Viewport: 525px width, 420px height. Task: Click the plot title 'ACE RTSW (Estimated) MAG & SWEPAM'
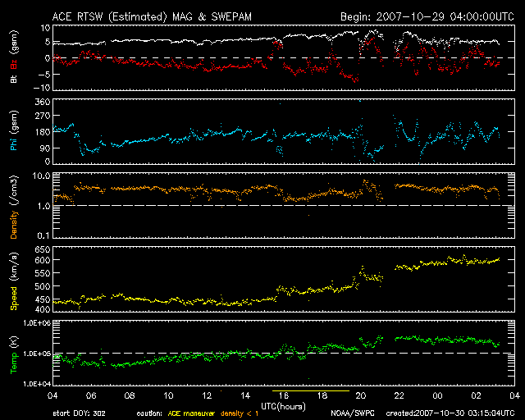pyautogui.click(x=152, y=16)
